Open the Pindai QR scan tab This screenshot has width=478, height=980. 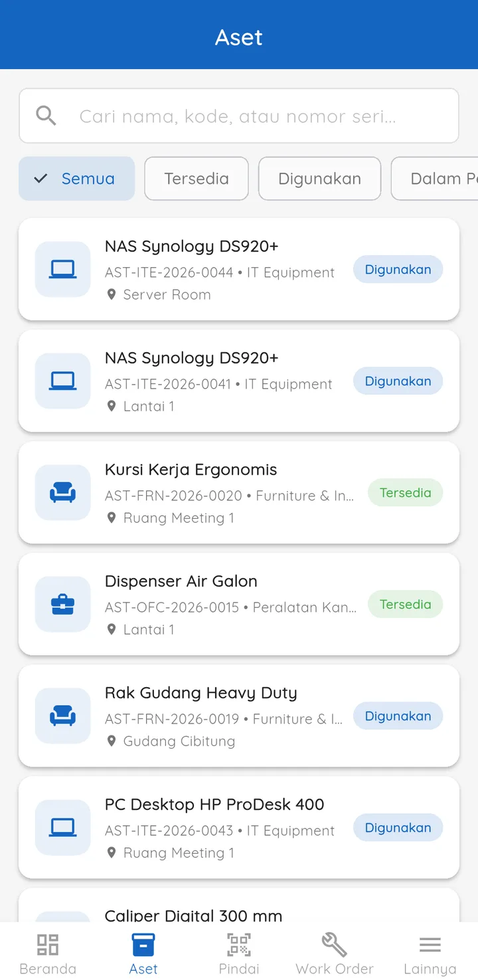[239, 953]
